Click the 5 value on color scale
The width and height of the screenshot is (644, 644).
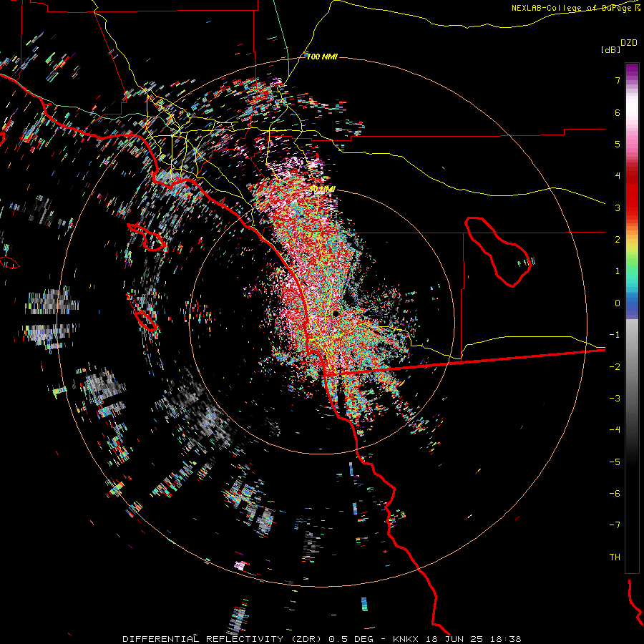(x=618, y=144)
